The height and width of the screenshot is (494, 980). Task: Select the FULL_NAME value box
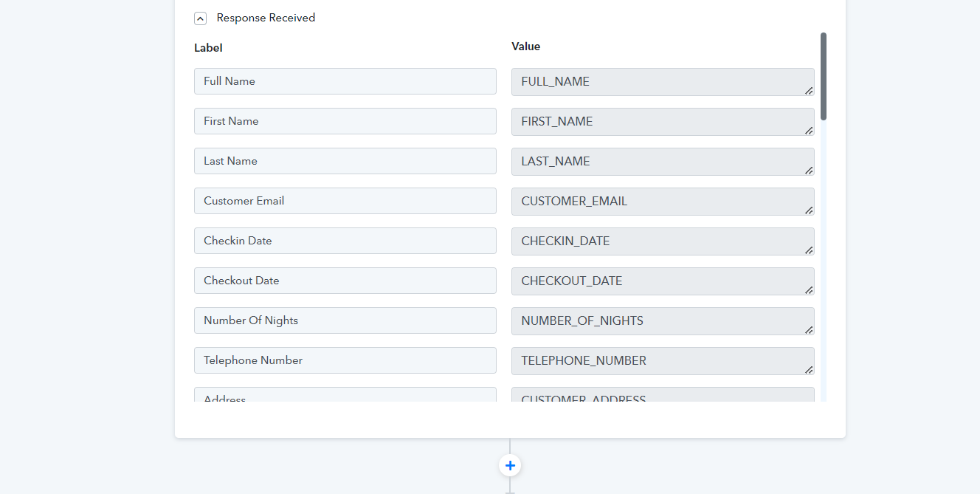tap(662, 82)
